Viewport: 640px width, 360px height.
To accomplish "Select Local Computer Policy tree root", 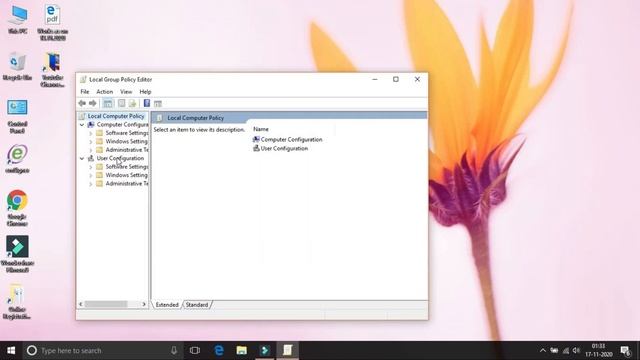I will (x=116, y=116).
